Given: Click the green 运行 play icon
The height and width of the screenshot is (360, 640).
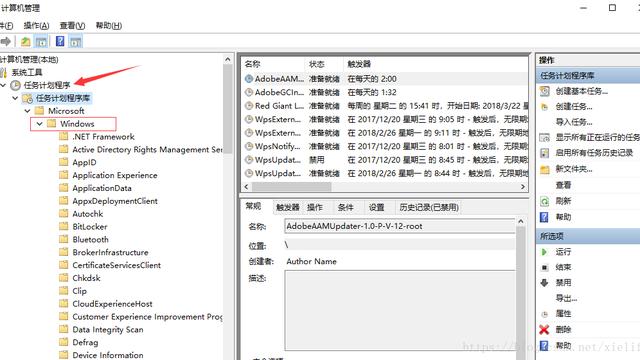Looking at the screenshot, I should pos(544,252).
